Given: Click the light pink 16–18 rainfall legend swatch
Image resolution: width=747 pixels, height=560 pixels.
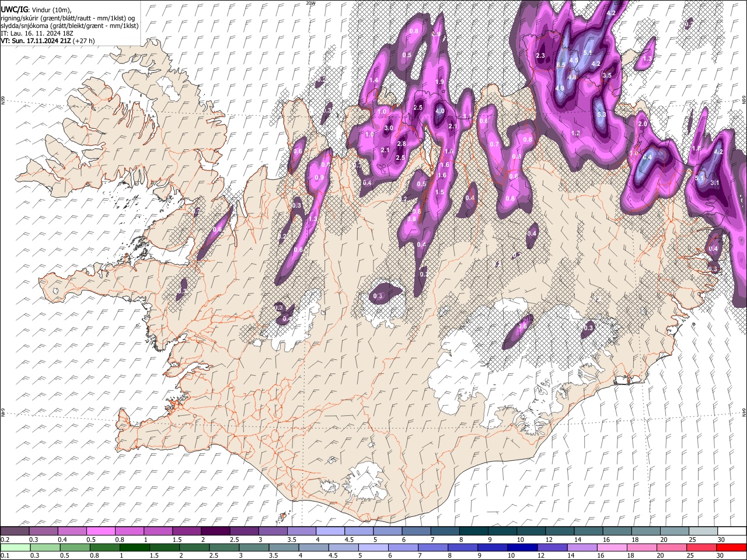Looking at the screenshot, I should click(613, 547).
